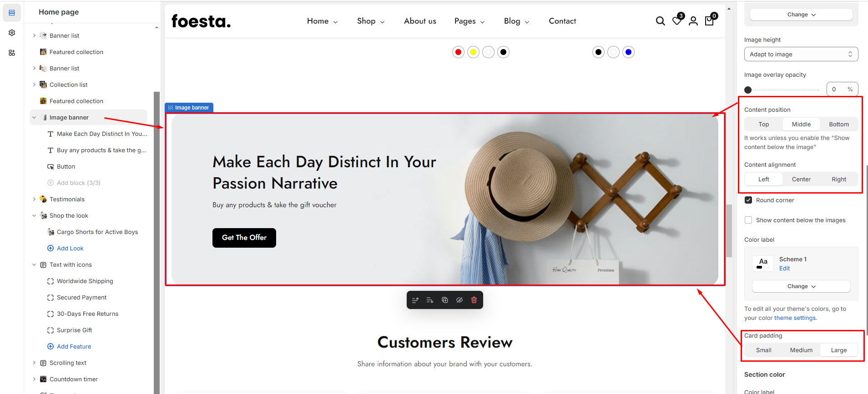The width and height of the screenshot is (868, 394).
Task: Open theme settings gear in left rail
Action: click(12, 33)
